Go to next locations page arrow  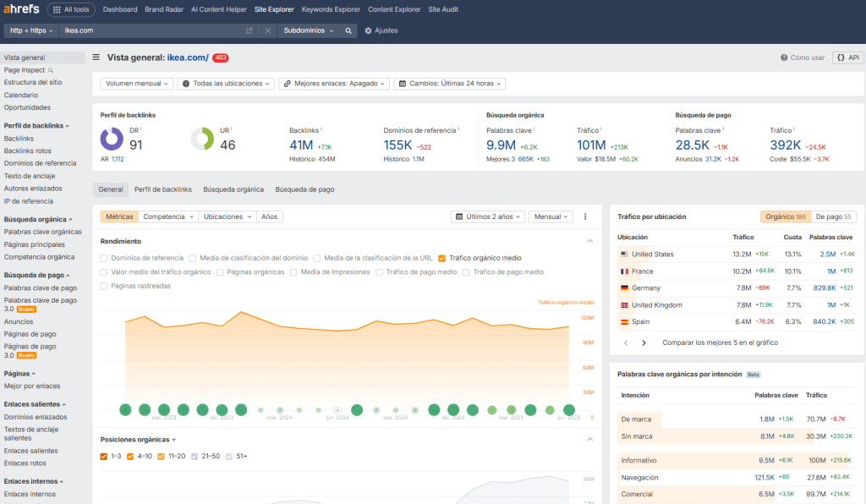[644, 342]
